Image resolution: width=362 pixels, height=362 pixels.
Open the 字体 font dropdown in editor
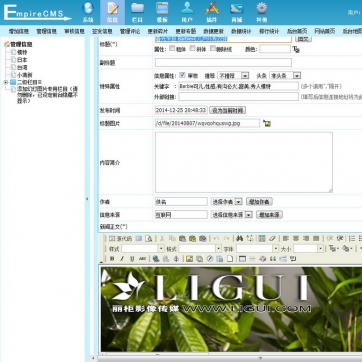point(257,249)
